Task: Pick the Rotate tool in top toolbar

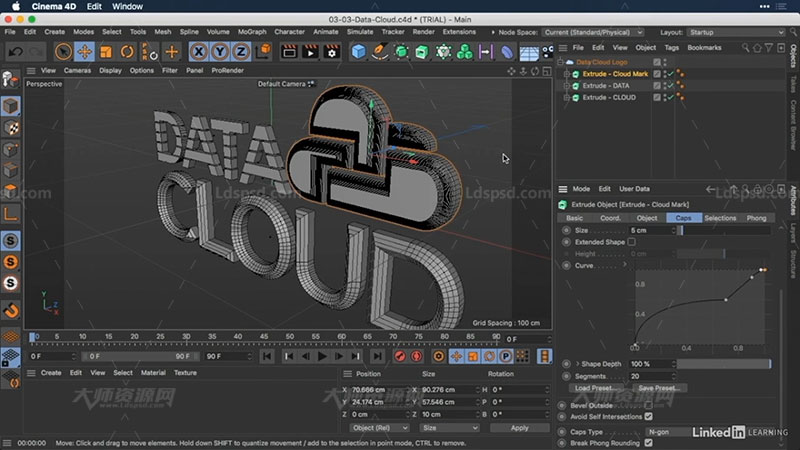Action: 127,52
